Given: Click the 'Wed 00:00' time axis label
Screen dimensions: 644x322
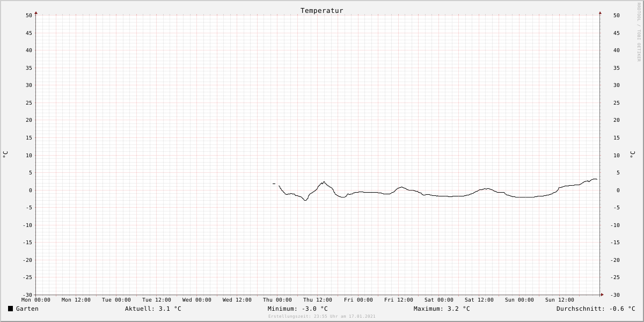Looking at the screenshot, I should point(197,300).
